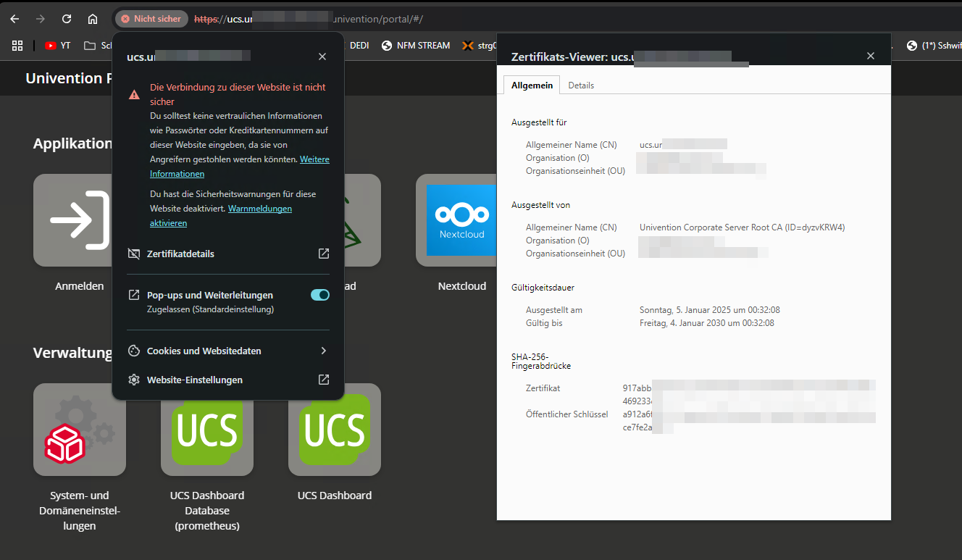Close the Zertifikats-Viewer dialog

871,56
